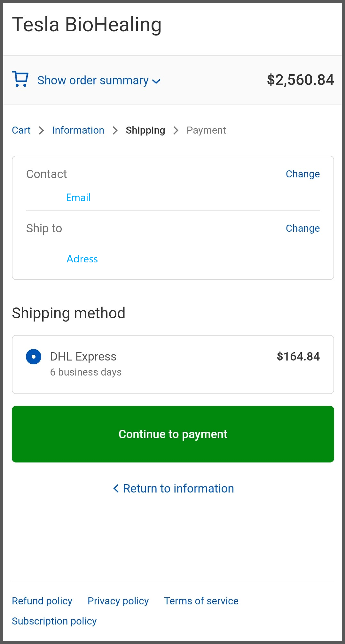Image resolution: width=345 pixels, height=644 pixels.
Task: Click the Shipping breadcrumb step
Action: coord(145,130)
